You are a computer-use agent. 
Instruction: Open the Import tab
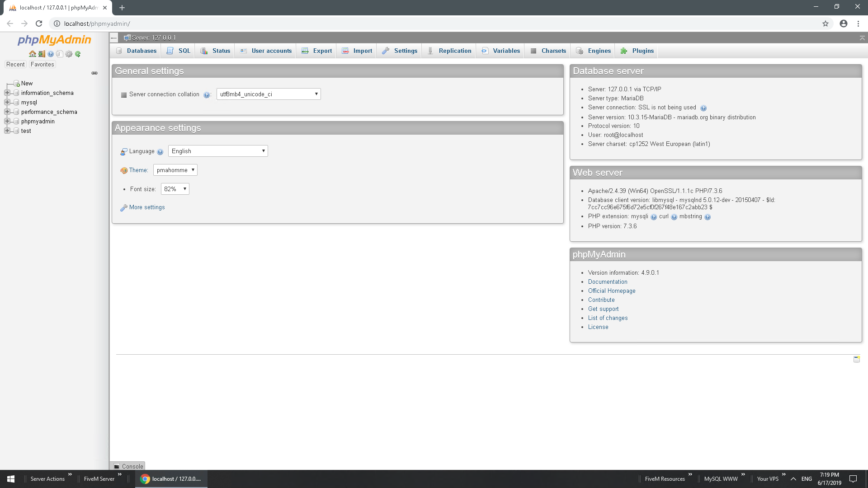click(x=357, y=51)
